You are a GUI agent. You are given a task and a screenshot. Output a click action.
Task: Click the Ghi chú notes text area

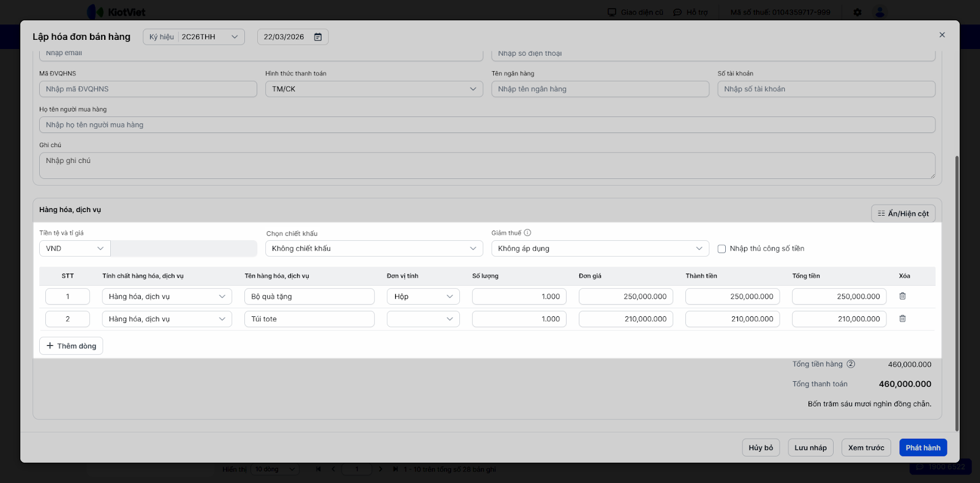pyautogui.click(x=487, y=165)
